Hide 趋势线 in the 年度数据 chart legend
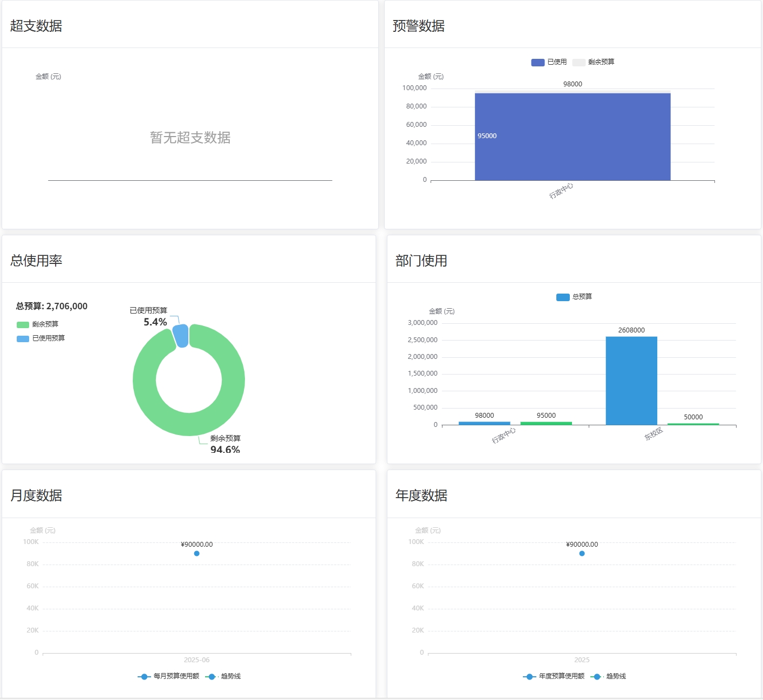This screenshot has width=763, height=700. 609,676
